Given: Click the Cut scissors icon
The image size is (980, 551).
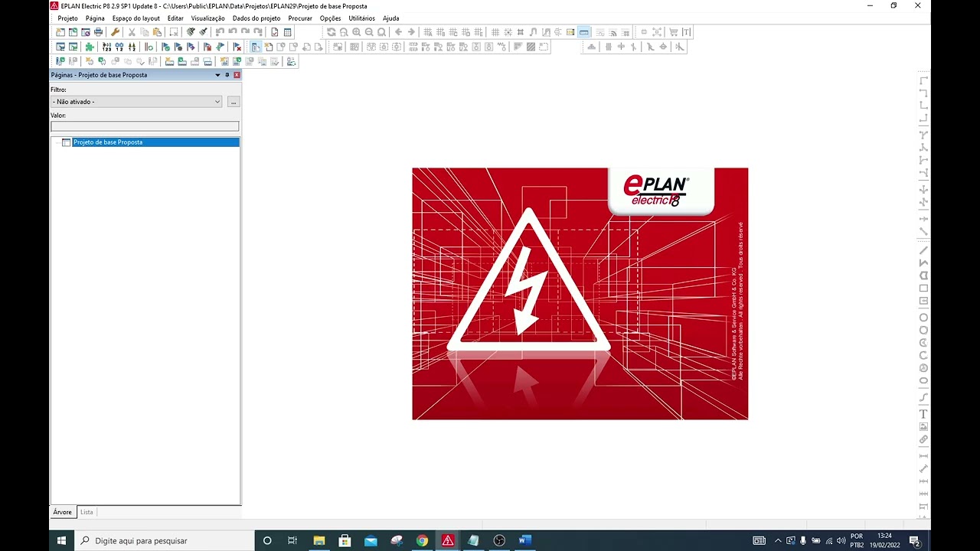Looking at the screenshot, I should (x=132, y=32).
